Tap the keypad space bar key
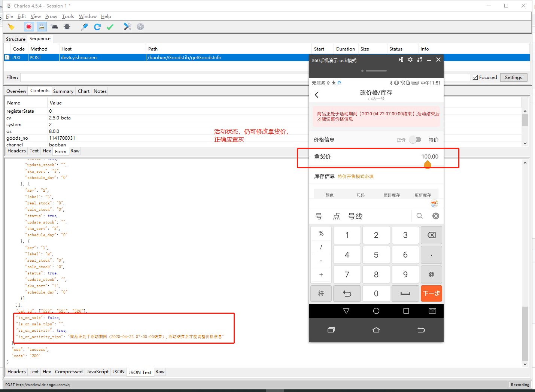Viewport: 535px width, 392px height. coord(405,294)
